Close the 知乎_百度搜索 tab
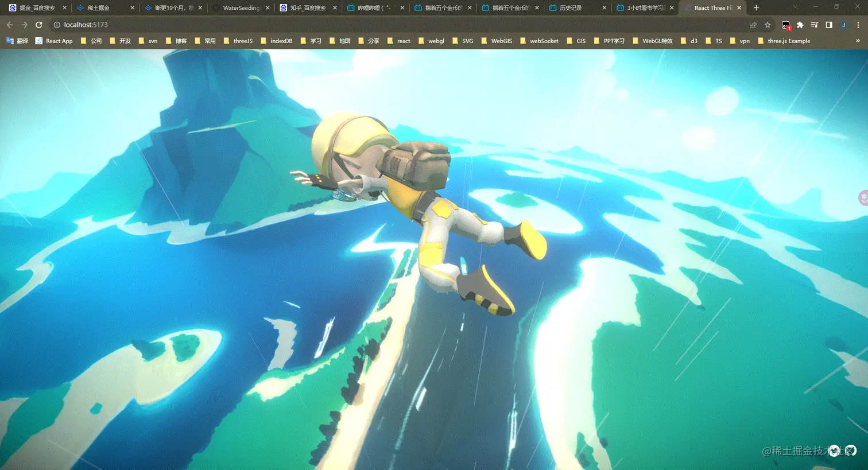Viewport: 868px width, 470px height. pos(335,8)
